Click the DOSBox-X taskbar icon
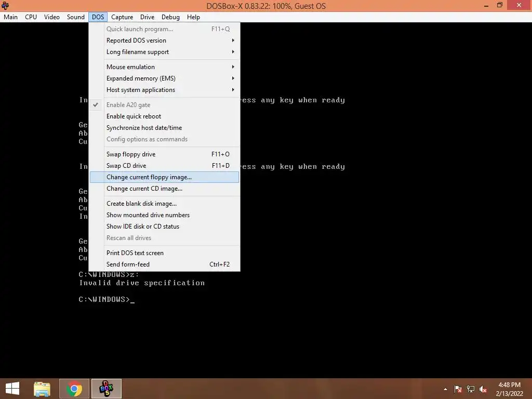Viewport: 532px width, 399px height. click(x=106, y=389)
